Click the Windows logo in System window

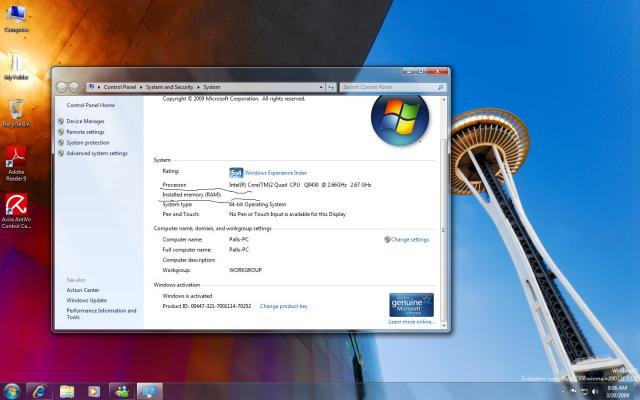click(x=400, y=118)
